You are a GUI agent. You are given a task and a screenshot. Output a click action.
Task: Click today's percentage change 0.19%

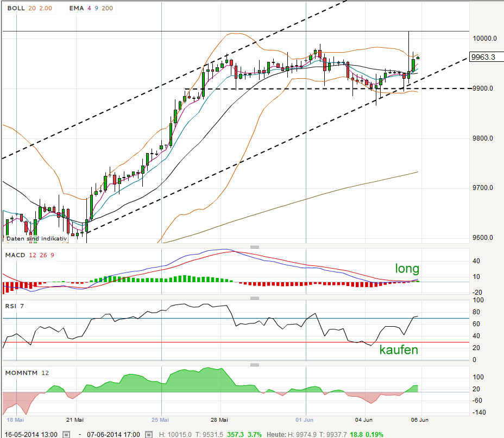[x=374, y=434]
